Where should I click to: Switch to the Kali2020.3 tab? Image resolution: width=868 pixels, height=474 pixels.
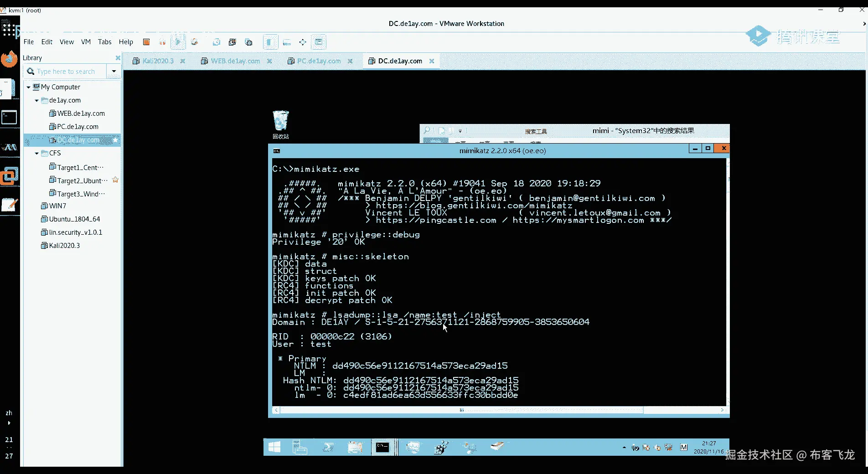click(158, 61)
